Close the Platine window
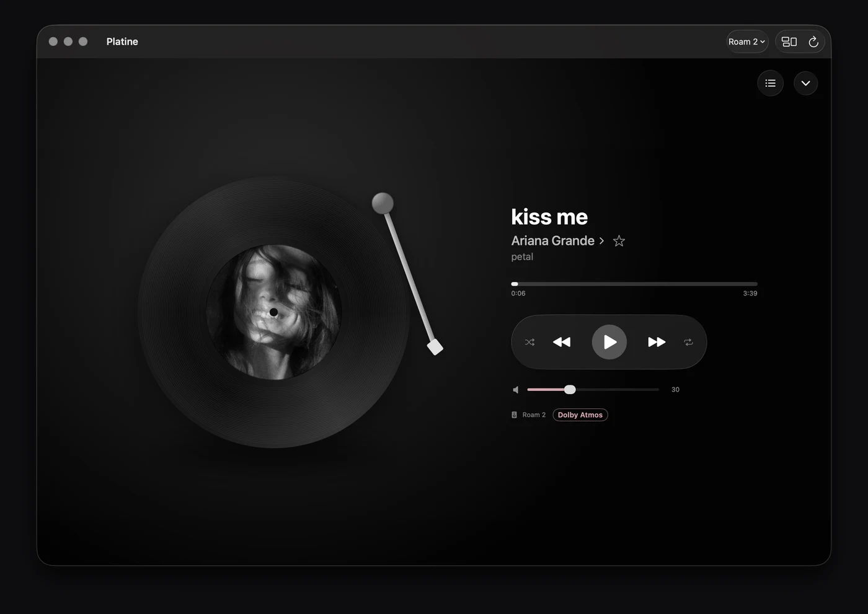Viewport: 868px width, 614px height. [53, 42]
